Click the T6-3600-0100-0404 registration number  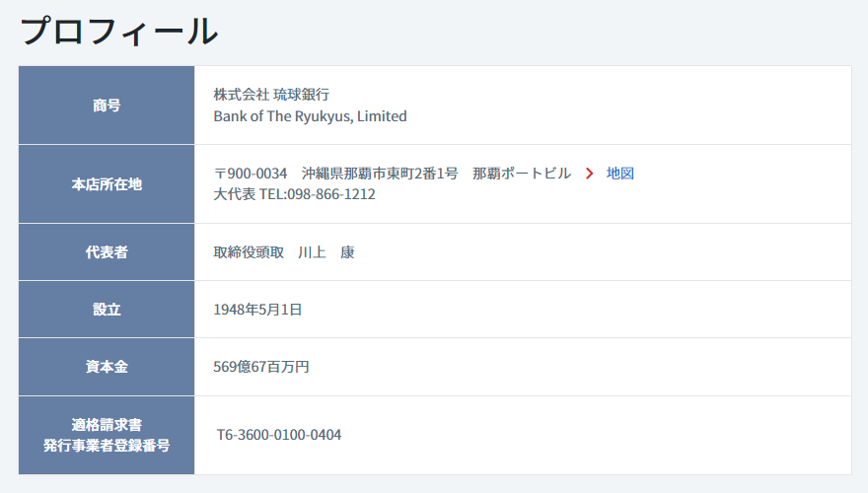click(x=279, y=435)
